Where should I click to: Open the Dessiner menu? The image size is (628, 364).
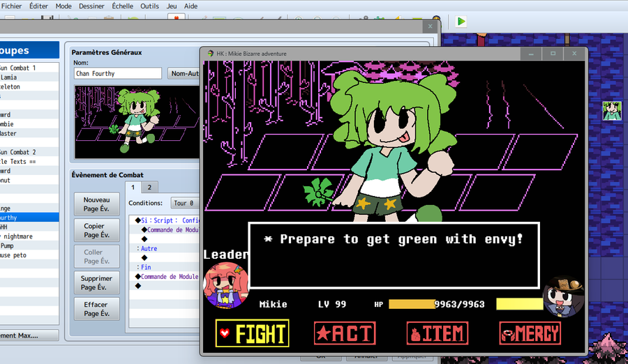coord(91,6)
